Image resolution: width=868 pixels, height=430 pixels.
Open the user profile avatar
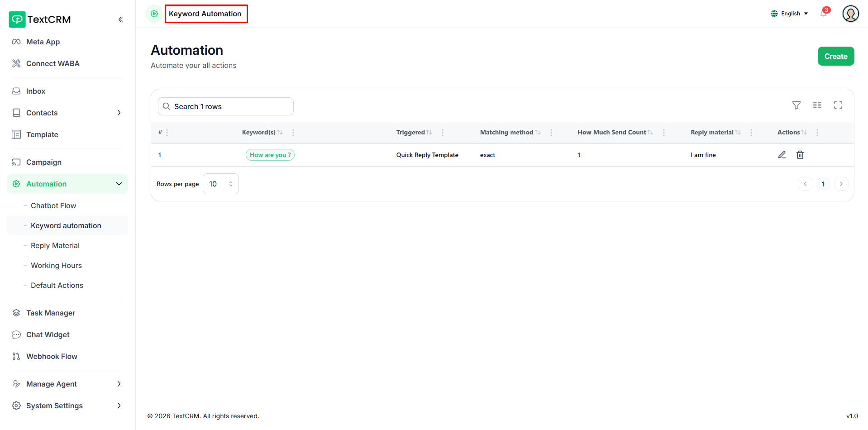(850, 14)
